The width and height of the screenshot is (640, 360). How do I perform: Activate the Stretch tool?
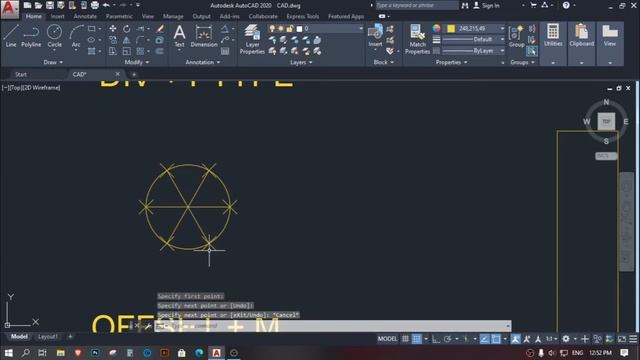[x=113, y=51]
